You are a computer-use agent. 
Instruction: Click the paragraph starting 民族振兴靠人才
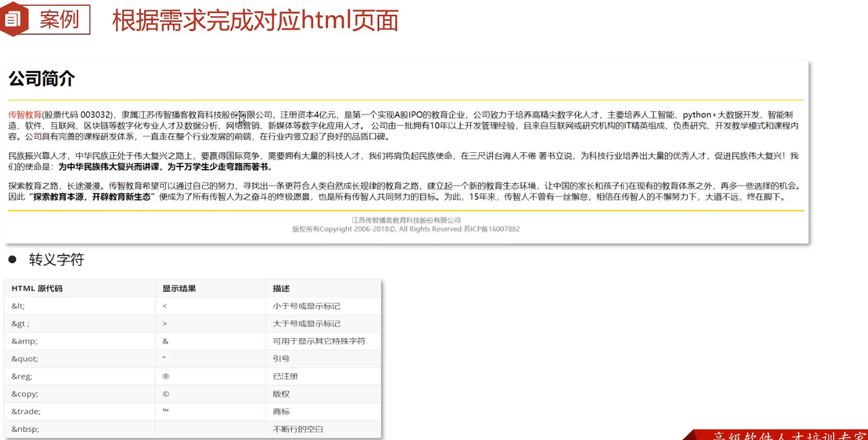click(404, 161)
